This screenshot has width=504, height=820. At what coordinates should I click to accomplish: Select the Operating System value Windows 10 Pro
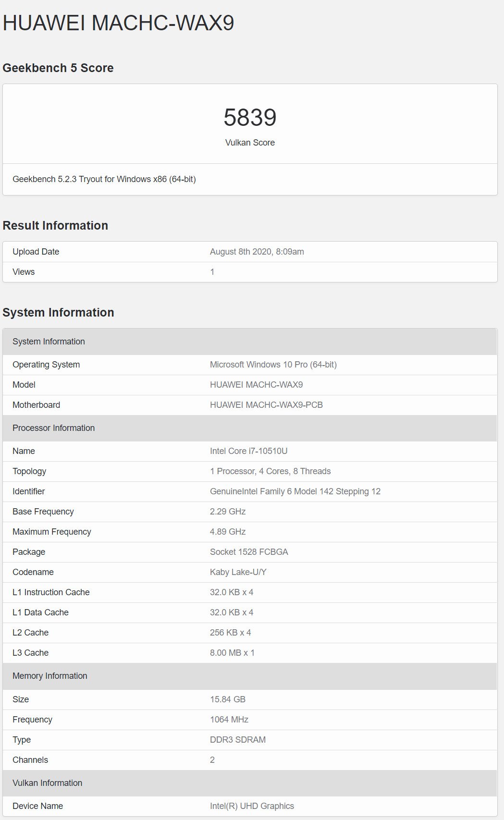273,365
